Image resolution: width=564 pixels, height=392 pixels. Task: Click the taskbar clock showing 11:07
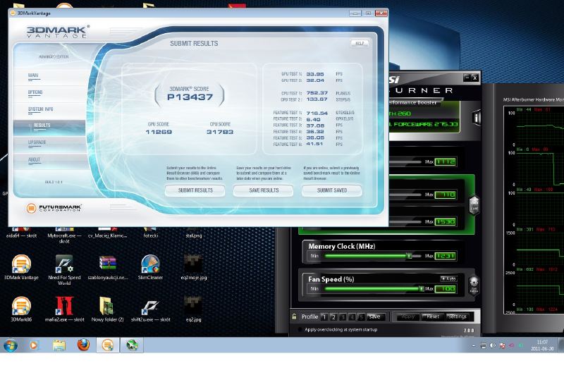pos(542,345)
